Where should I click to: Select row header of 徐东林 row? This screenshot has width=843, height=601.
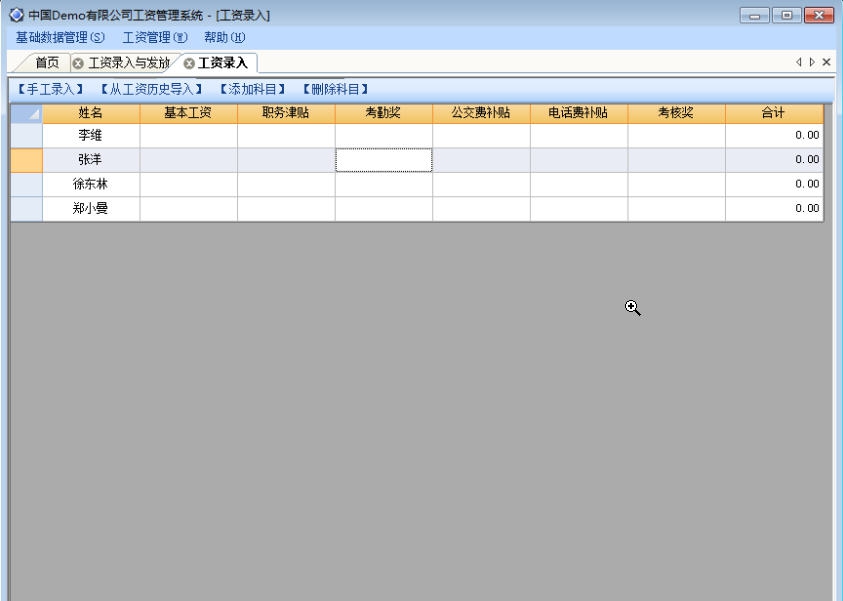click(26, 184)
